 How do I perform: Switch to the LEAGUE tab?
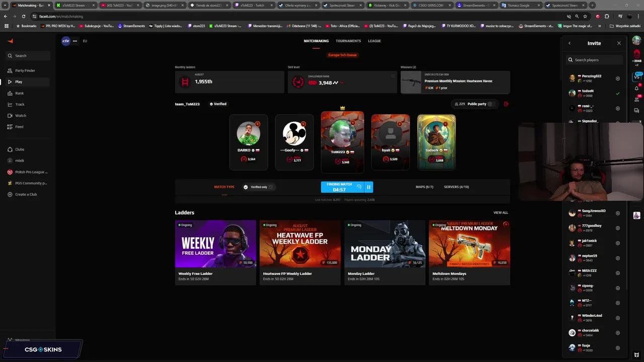click(x=374, y=41)
